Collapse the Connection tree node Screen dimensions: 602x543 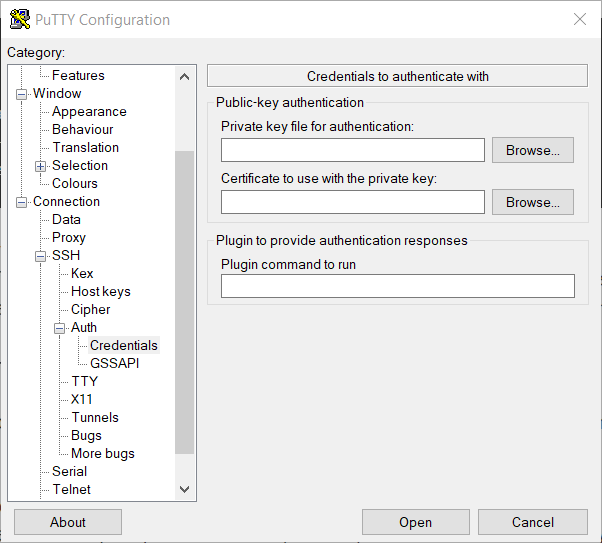point(22,202)
